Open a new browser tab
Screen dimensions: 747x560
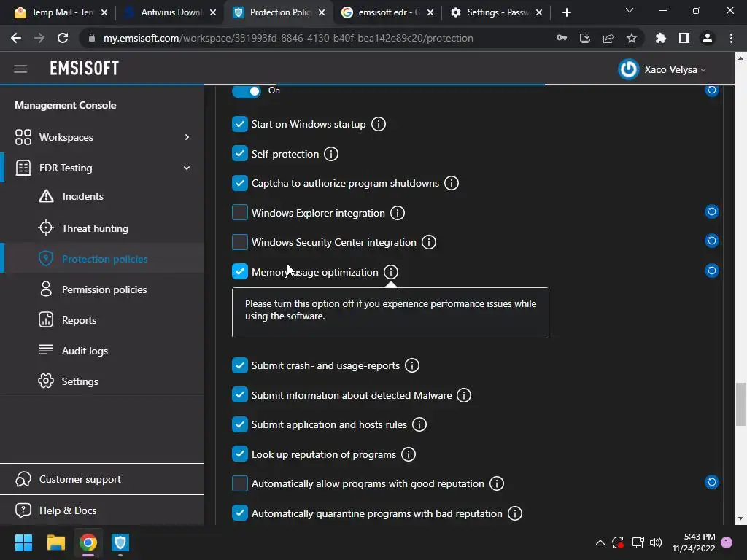coord(566,12)
